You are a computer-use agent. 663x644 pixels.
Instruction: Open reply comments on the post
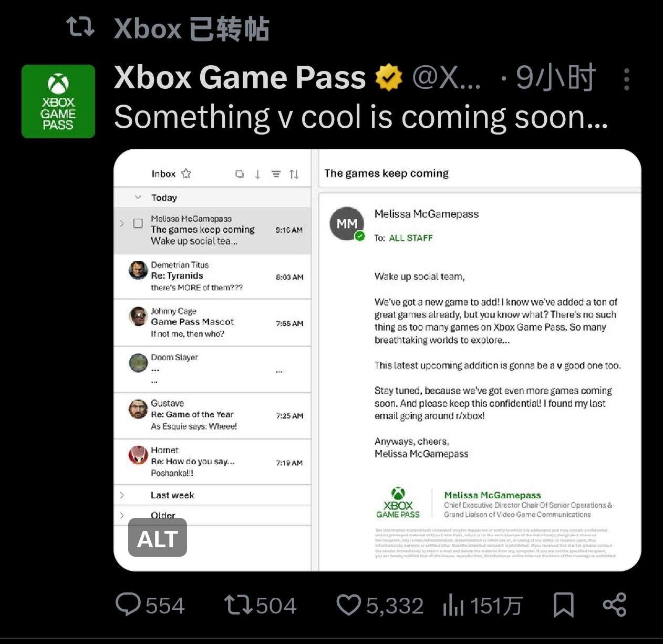[128, 605]
